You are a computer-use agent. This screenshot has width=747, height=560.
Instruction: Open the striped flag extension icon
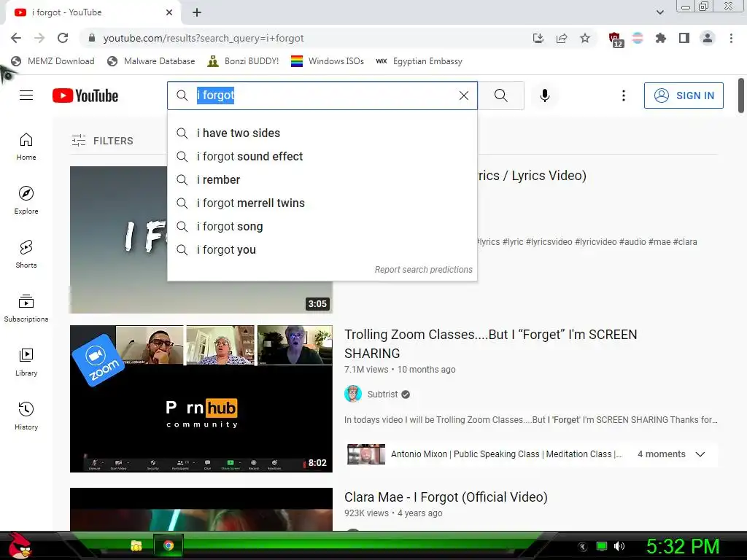[638, 38]
